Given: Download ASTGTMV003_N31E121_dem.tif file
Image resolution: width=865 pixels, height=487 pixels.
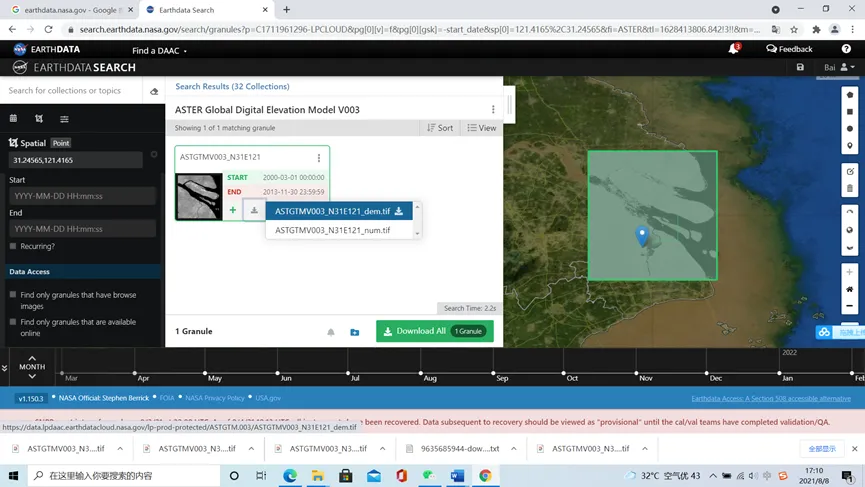Looking at the screenshot, I should point(339,211).
